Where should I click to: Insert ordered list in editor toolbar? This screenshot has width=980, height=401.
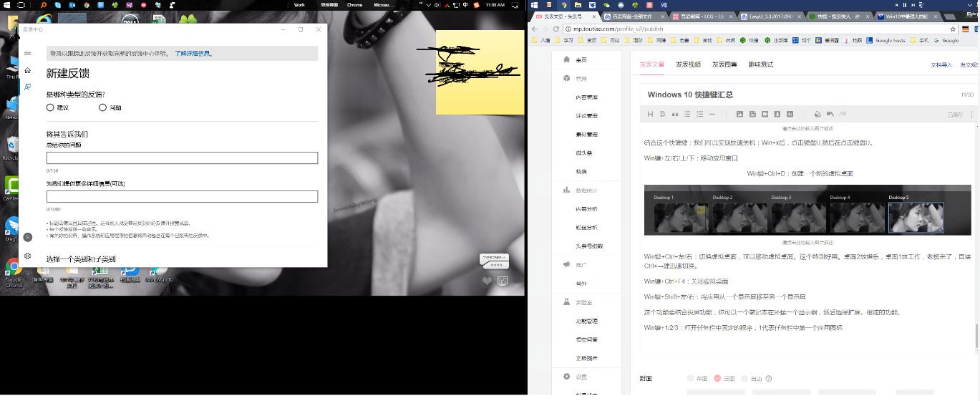pyautogui.click(x=699, y=114)
